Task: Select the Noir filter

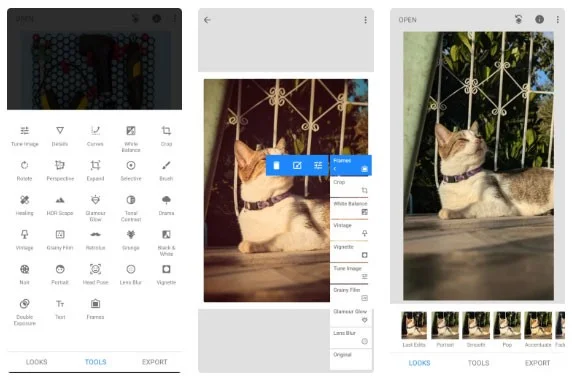Action: click(x=24, y=275)
